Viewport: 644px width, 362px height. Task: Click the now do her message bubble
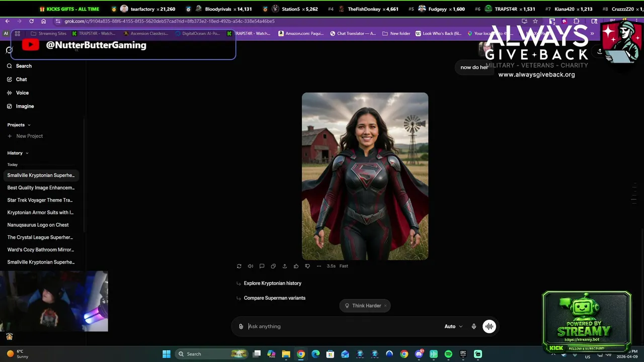(x=474, y=67)
